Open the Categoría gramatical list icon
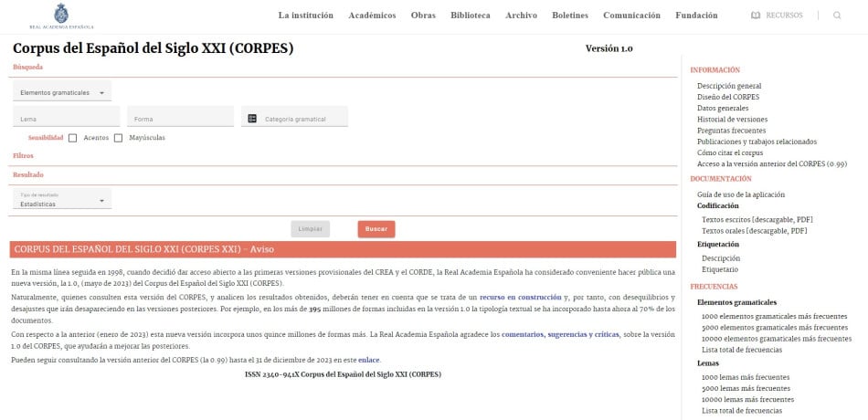Viewport: 868px width, 420px height. [x=252, y=119]
